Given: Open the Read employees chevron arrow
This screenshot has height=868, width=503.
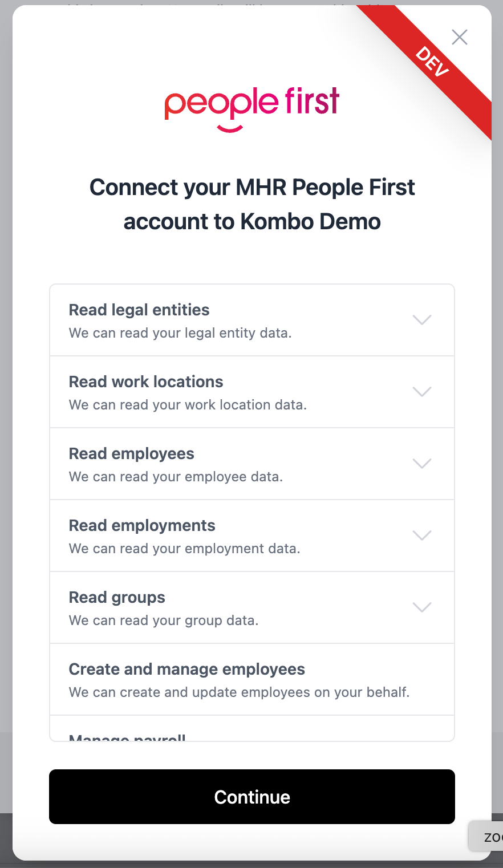Looking at the screenshot, I should pos(422,464).
